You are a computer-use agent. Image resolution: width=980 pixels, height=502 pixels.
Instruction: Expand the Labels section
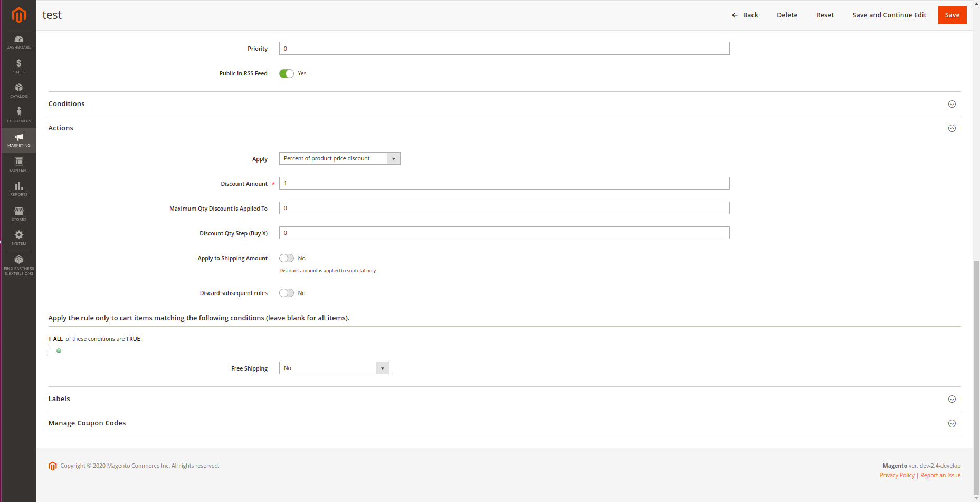click(x=505, y=399)
